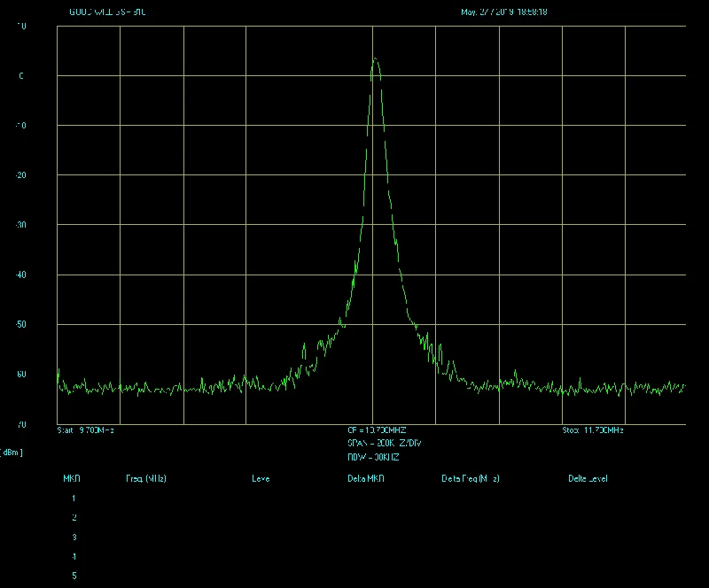Click the -40 amplitude axis label

(20, 275)
